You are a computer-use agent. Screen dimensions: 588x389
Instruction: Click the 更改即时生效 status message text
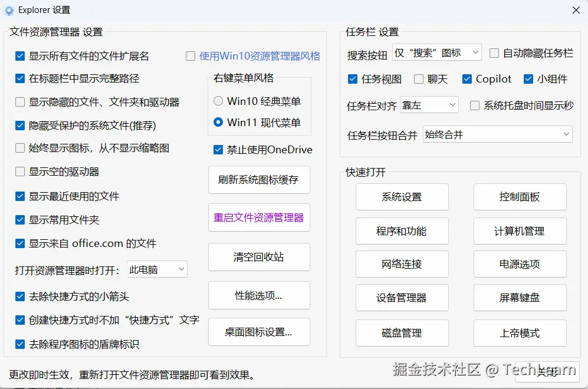pos(132,375)
